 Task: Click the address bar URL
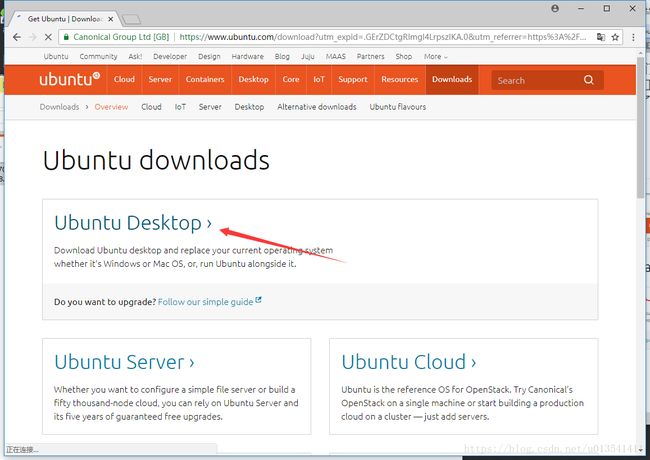click(383, 37)
